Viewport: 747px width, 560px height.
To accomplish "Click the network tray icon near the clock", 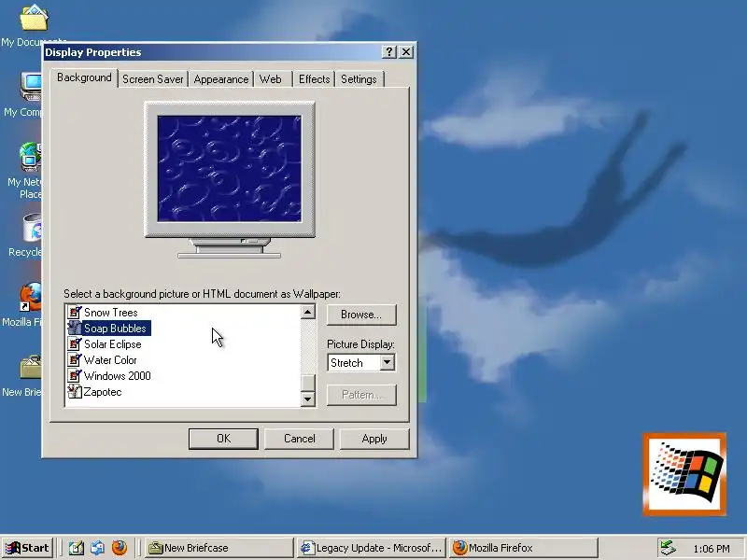I will pyautogui.click(x=668, y=548).
